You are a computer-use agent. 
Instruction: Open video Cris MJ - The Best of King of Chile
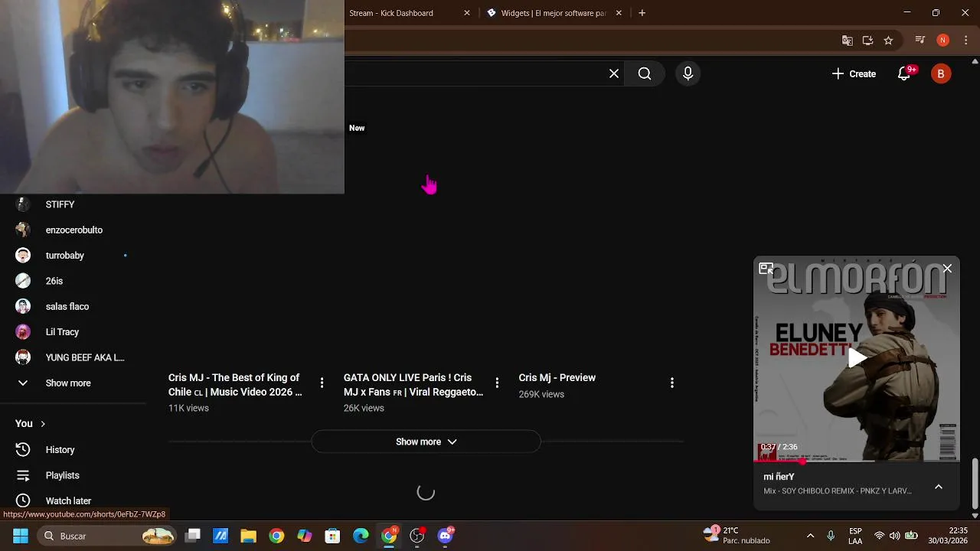coord(235,385)
